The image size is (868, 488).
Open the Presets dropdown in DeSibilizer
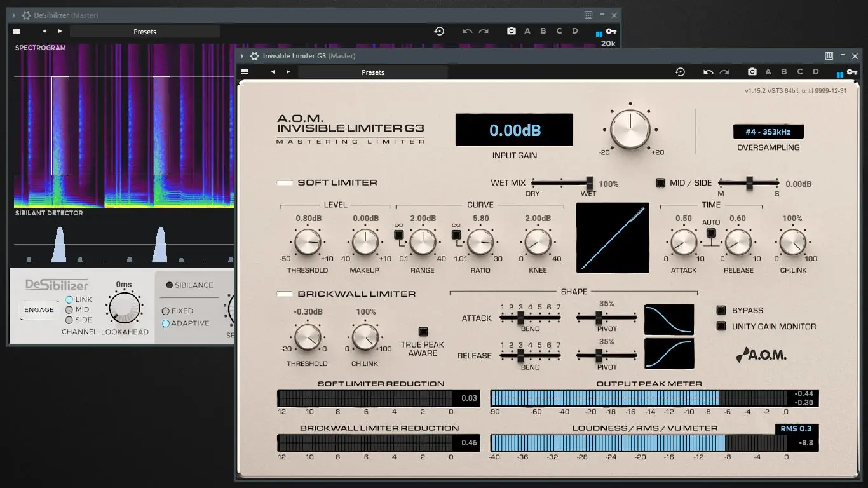point(145,31)
